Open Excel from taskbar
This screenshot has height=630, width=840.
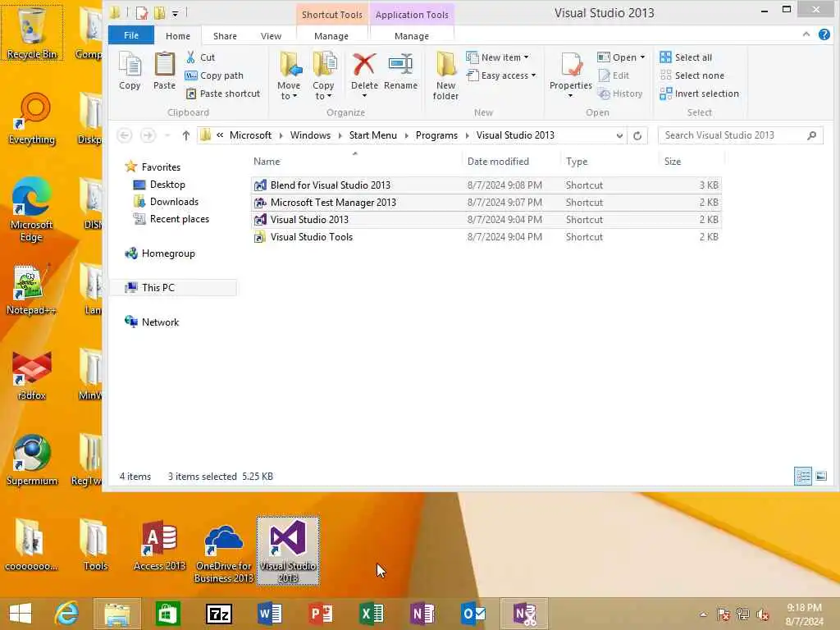[x=372, y=614]
